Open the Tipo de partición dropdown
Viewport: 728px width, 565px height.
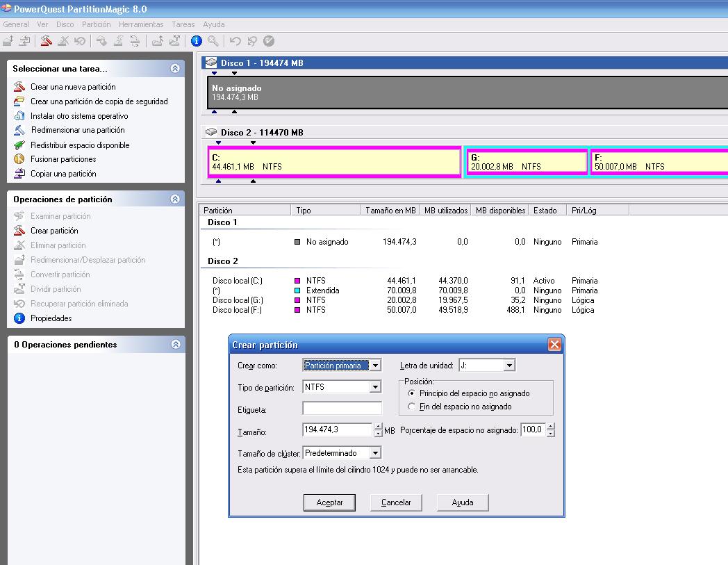376,386
